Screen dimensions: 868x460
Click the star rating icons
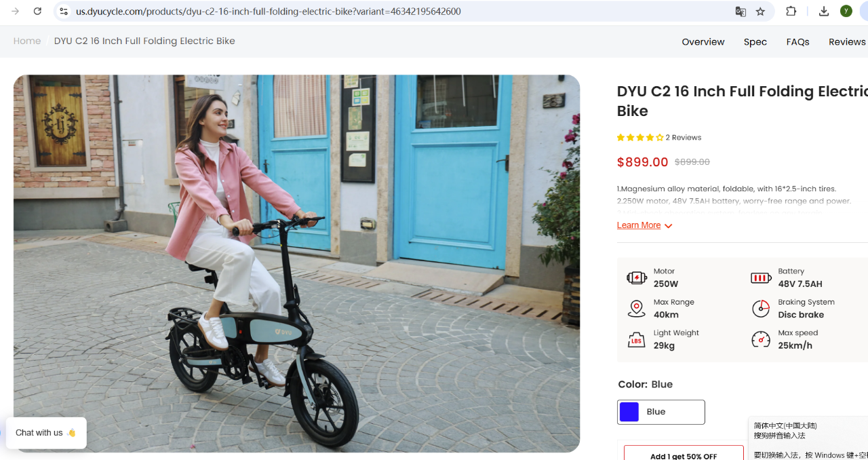[x=640, y=138]
